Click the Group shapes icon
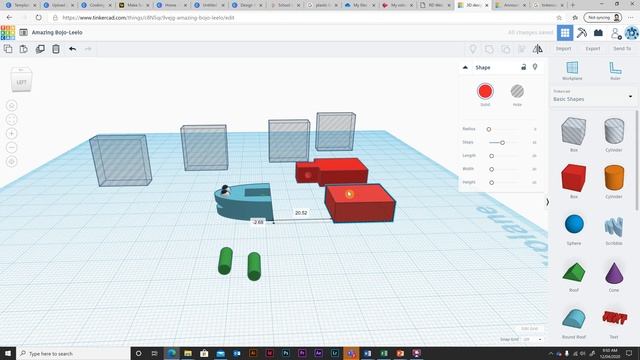 [x=489, y=49]
